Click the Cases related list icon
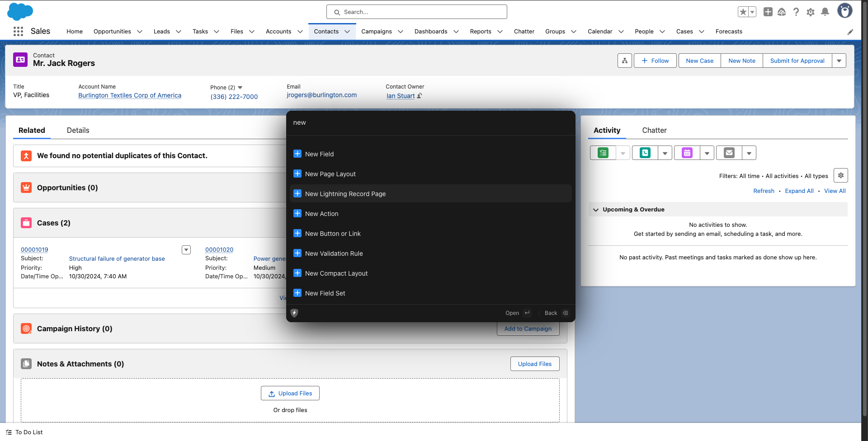Image resolution: width=868 pixels, height=441 pixels. coord(26,223)
